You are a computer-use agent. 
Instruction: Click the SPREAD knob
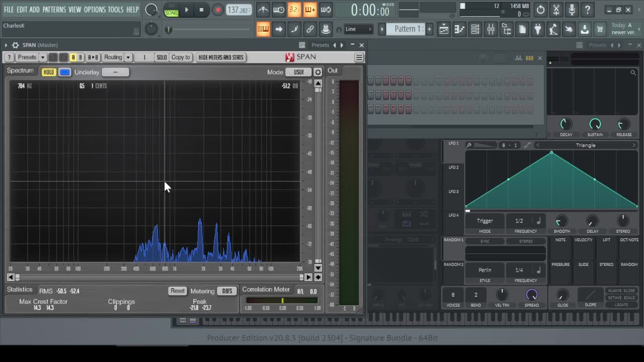point(531,295)
